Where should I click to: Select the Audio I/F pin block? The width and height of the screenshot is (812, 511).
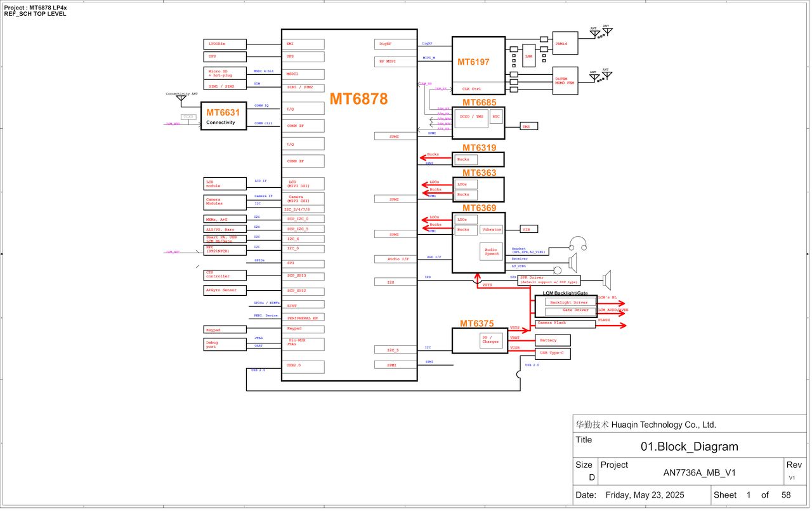[x=396, y=259]
